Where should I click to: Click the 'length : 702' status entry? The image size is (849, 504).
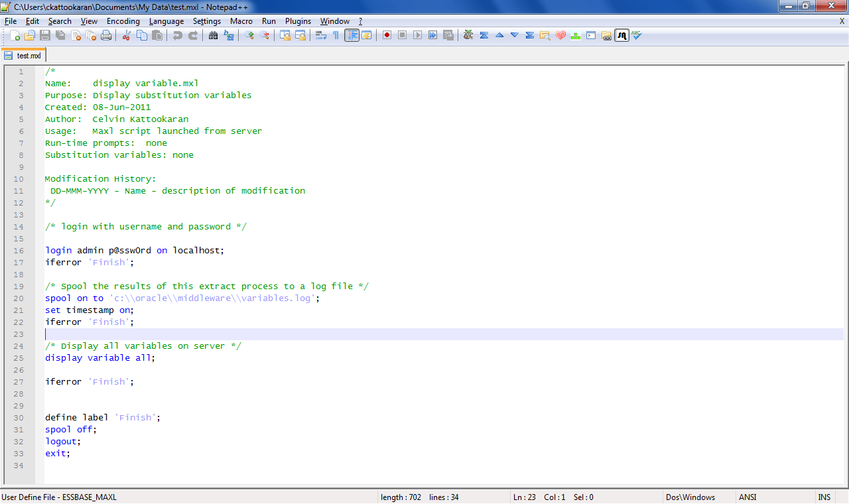point(401,497)
